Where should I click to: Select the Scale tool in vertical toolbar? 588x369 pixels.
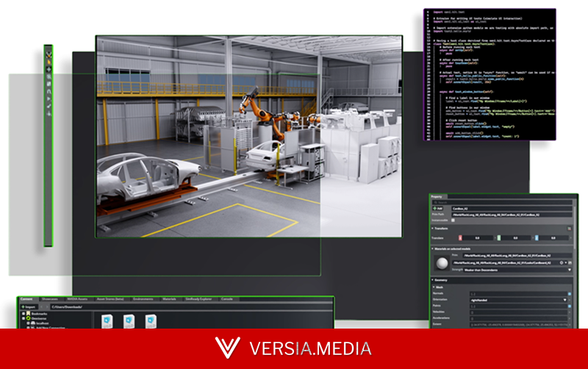[49, 84]
